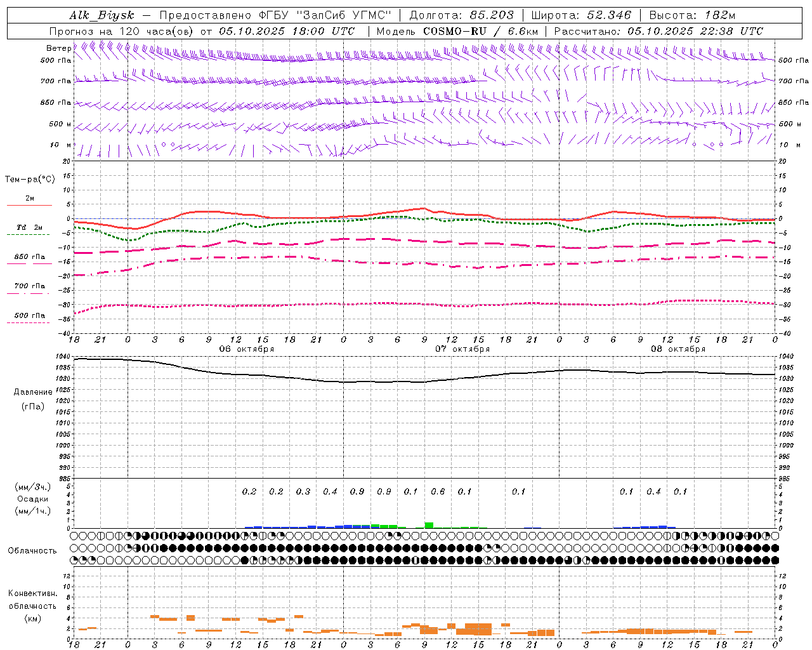Click forecast start text 05.10.2025 18:00 UTC

(x=287, y=31)
